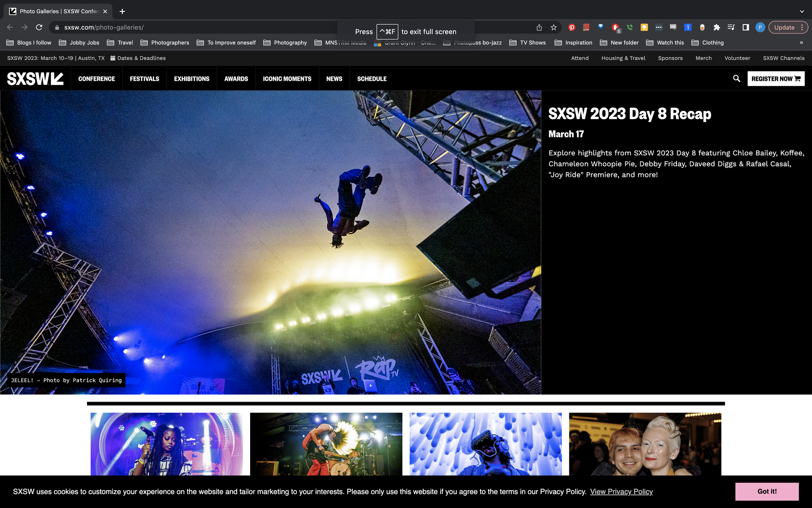Viewport: 812px width, 508px height.
Task: Click the SXSW logo
Action: pyautogui.click(x=35, y=79)
